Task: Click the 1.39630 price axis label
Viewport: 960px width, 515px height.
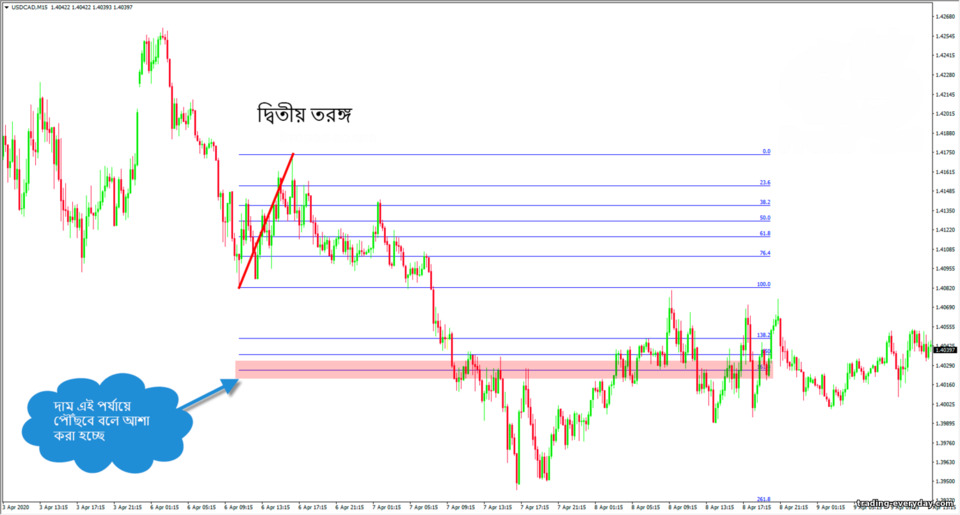Action: point(945,462)
